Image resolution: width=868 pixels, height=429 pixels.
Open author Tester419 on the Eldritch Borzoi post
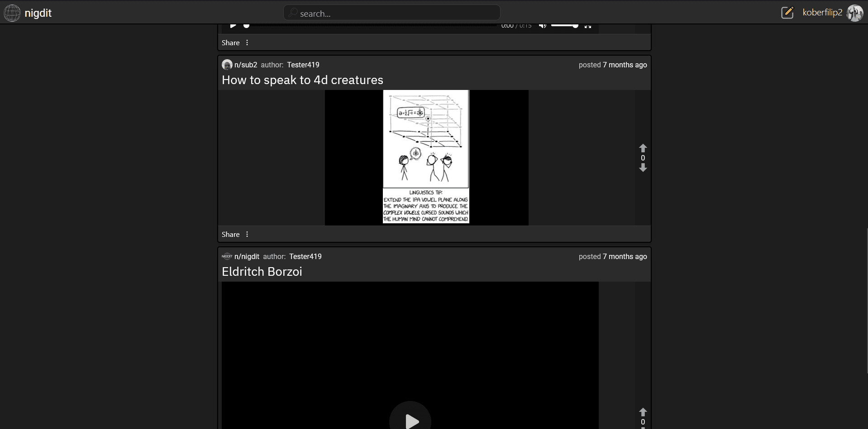tap(305, 256)
